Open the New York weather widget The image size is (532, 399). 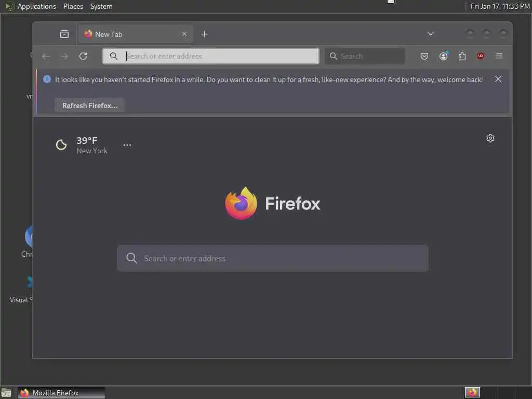pyautogui.click(x=82, y=145)
